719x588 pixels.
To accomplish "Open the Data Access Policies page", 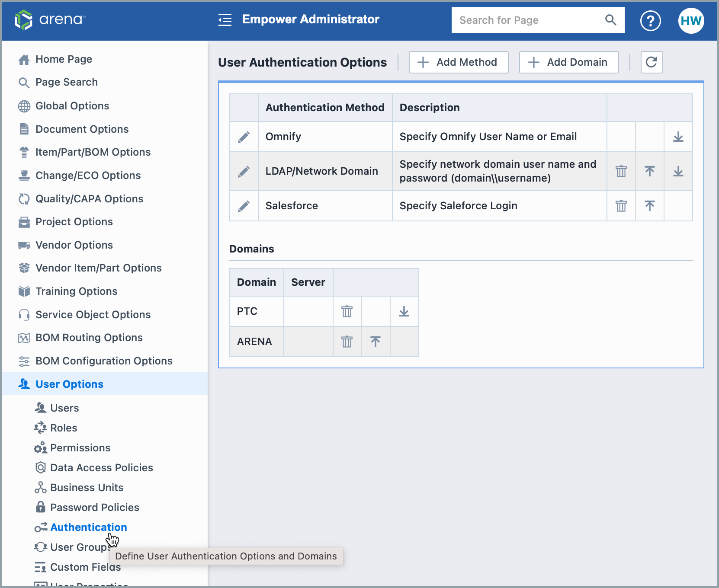I will coord(101,467).
